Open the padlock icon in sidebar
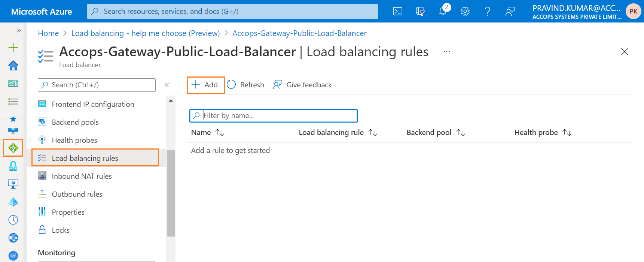Screen dimensions: 644x262 [x=13, y=166]
